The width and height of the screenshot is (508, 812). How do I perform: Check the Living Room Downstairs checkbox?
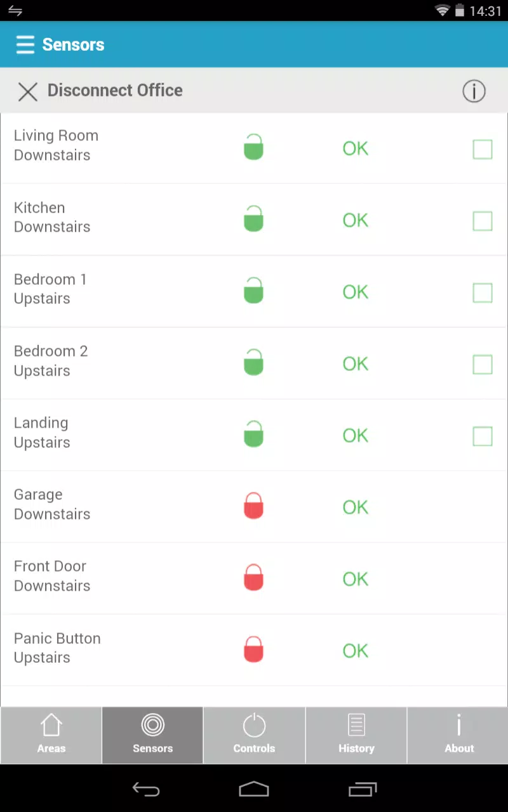pyautogui.click(x=483, y=149)
